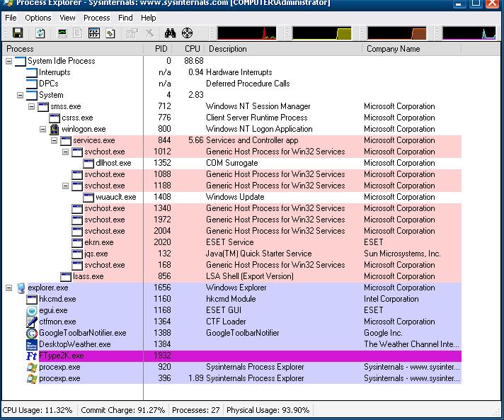Viewport: 504px width, 420px height.
Task: Collapse svchost.exe PID 1188 branch
Action: 65,186
